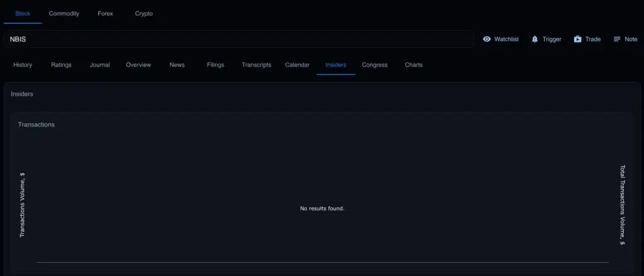View the Overview tab
The image size is (644, 276).
pyautogui.click(x=138, y=65)
